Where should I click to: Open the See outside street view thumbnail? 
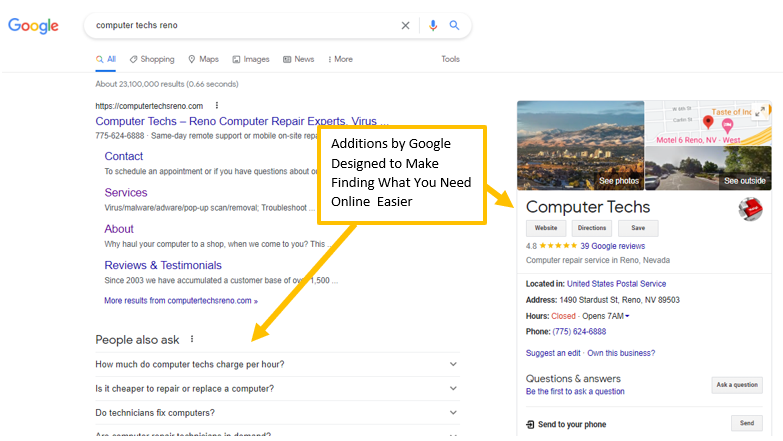[x=708, y=168]
